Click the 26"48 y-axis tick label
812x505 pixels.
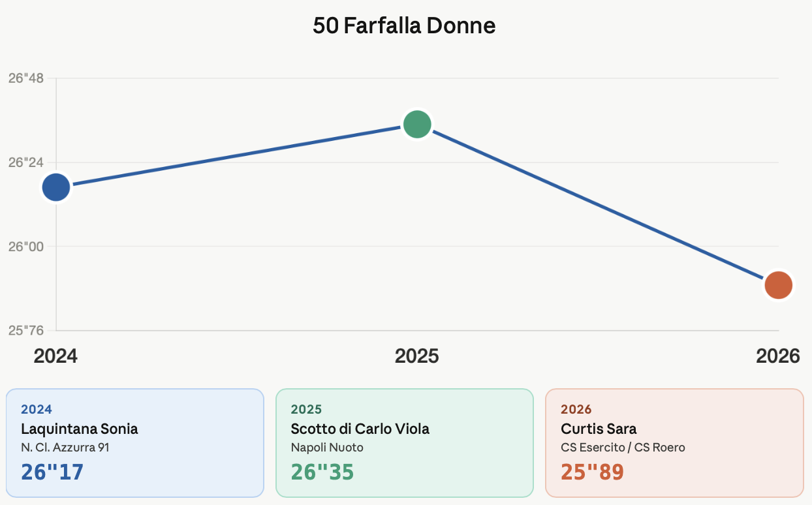tap(26, 78)
